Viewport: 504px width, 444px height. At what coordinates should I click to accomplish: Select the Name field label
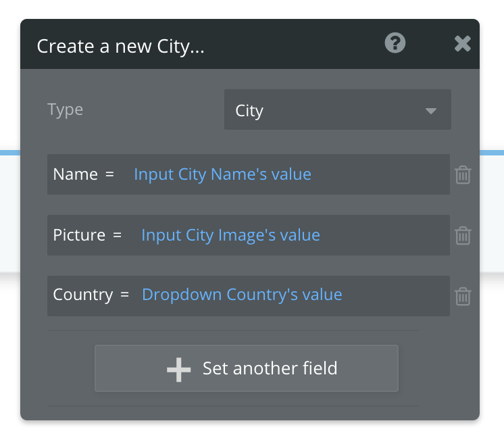pos(76,174)
